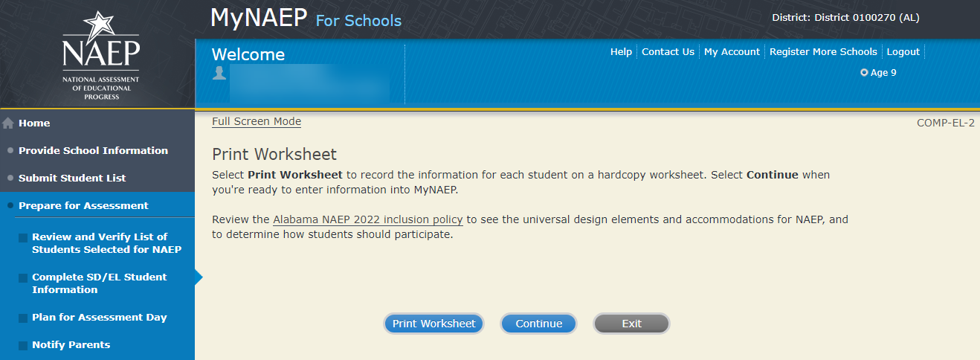Open Contact Us in top menu
The width and height of the screenshot is (980, 360).
(668, 52)
